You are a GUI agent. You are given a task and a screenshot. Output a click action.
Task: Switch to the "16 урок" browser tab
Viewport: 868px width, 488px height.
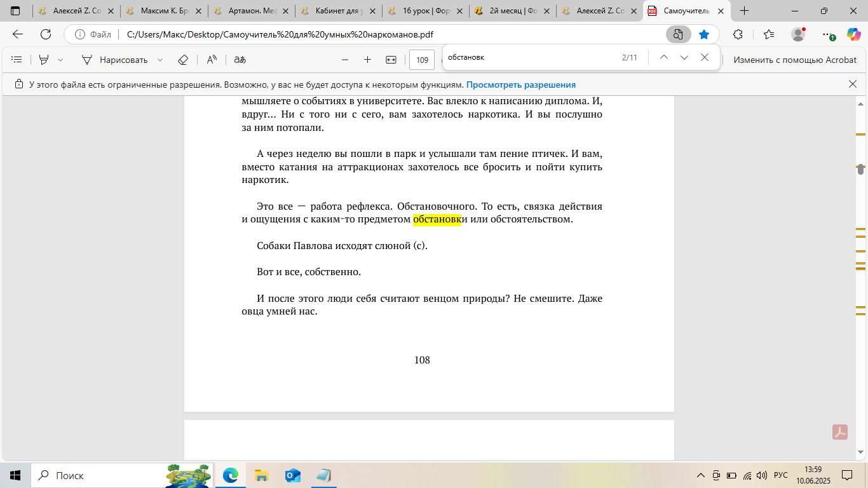[x=424, y=11]
